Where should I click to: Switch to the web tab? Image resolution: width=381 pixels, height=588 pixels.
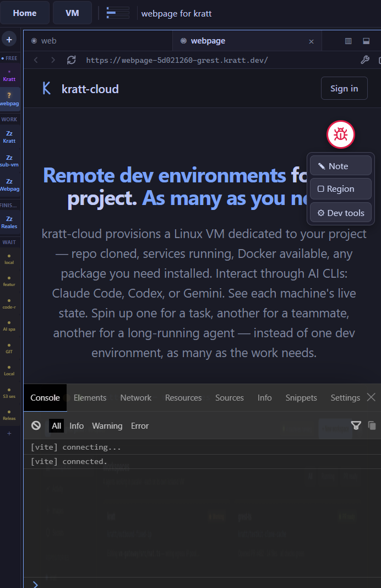[98, 41]
